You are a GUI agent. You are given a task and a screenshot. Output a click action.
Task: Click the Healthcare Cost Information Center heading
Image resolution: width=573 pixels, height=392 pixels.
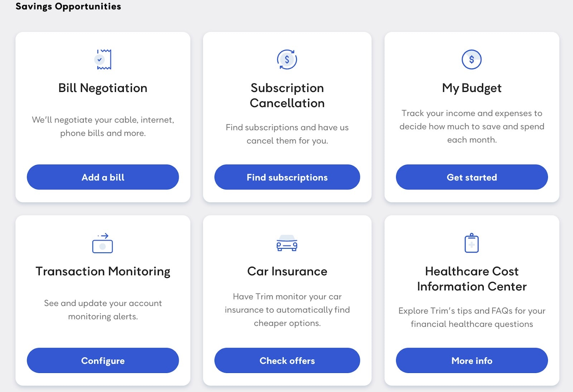click(472, 279)
